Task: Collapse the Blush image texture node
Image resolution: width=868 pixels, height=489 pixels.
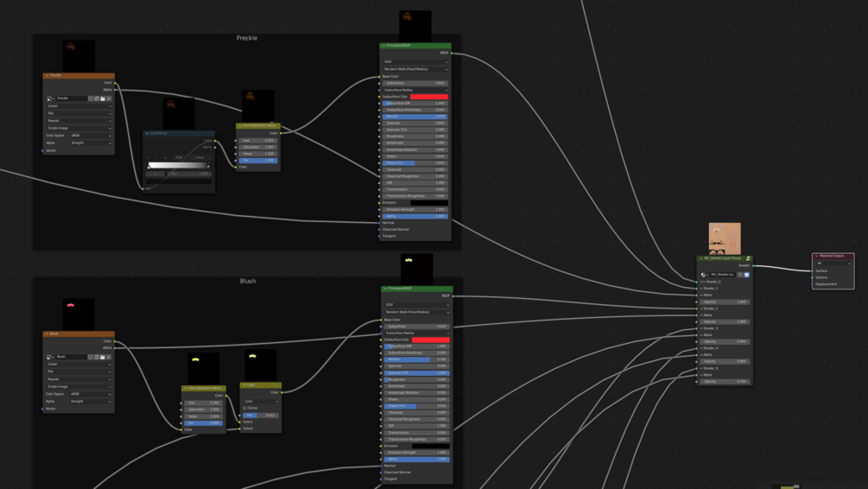Action: [x=48, y=334]
